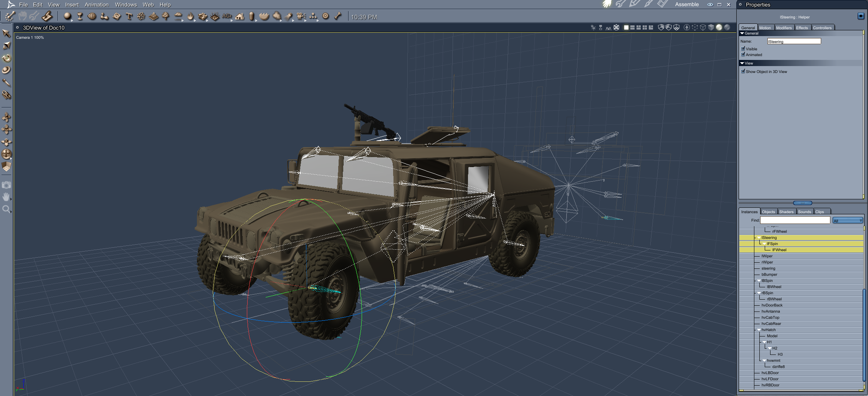
Task: Open the Render room (film icon)
Action: pyautogui.click(x=662, y=4)
